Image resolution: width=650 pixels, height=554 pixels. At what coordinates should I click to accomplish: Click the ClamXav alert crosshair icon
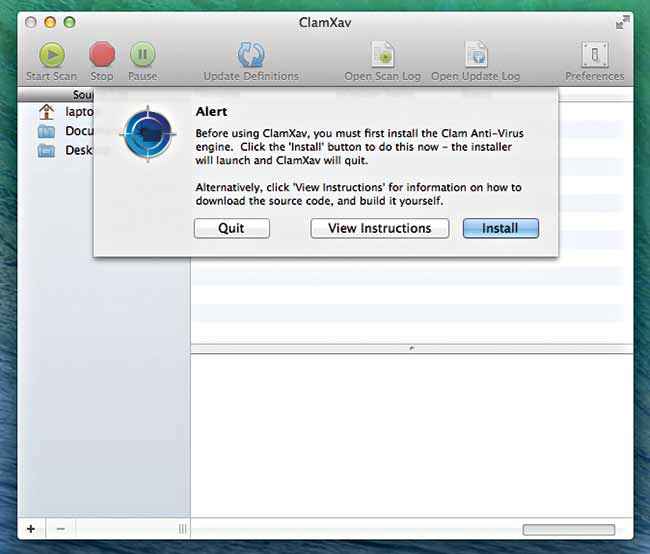click(148, 134)
